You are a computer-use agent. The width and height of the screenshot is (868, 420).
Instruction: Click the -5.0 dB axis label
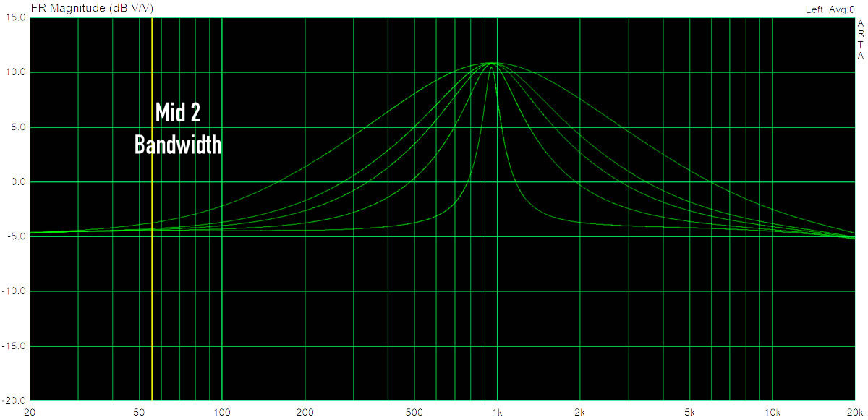point(18,236)
